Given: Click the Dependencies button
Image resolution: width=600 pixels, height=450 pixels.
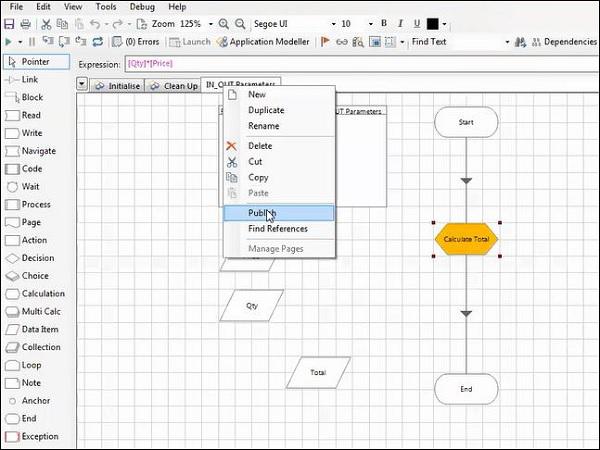Looking at the screenshot, I should (x=564, y=42).
